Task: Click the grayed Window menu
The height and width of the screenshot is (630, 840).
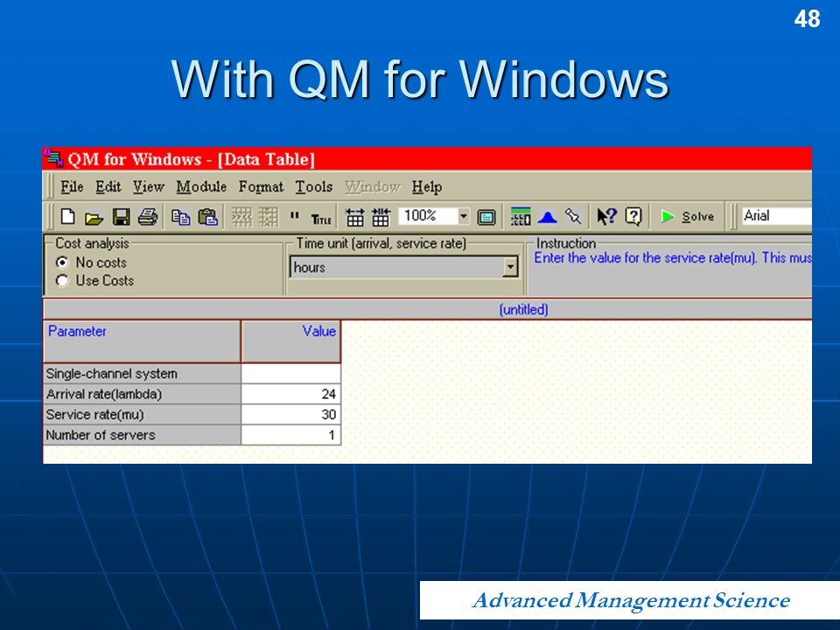Action: (x=373, y=187)
